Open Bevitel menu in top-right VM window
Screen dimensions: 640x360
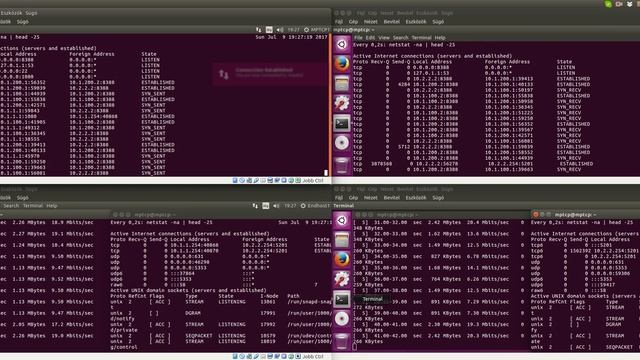391,22
